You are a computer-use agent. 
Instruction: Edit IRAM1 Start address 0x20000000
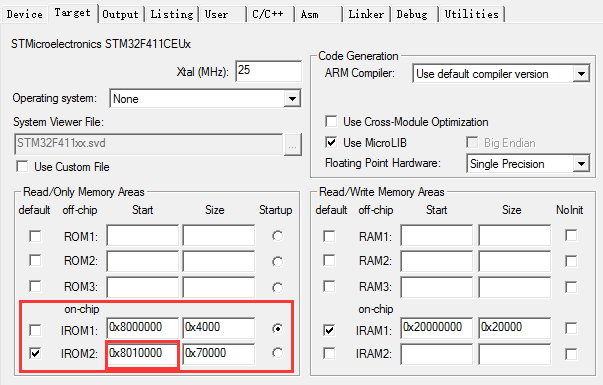436,328
